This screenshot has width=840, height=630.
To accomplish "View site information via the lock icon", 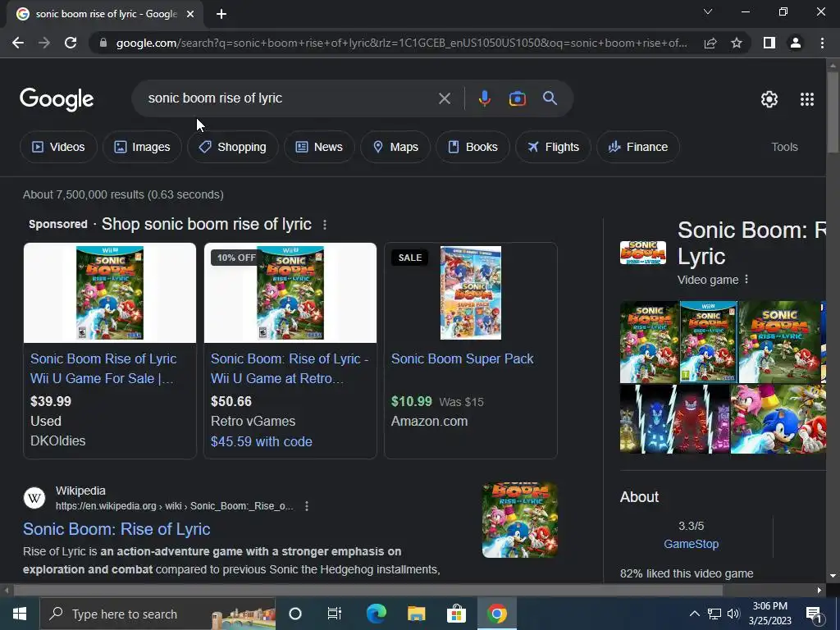I will [103, 43].
